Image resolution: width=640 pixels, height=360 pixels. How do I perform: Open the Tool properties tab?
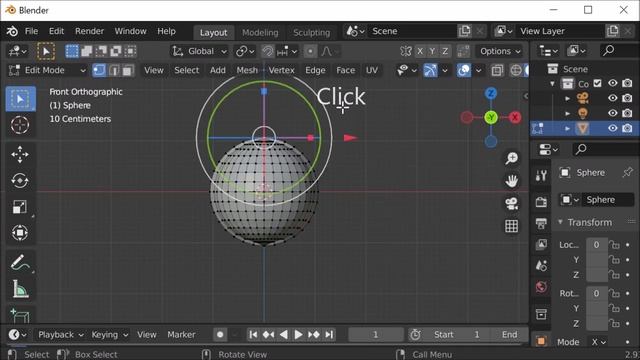541,176
